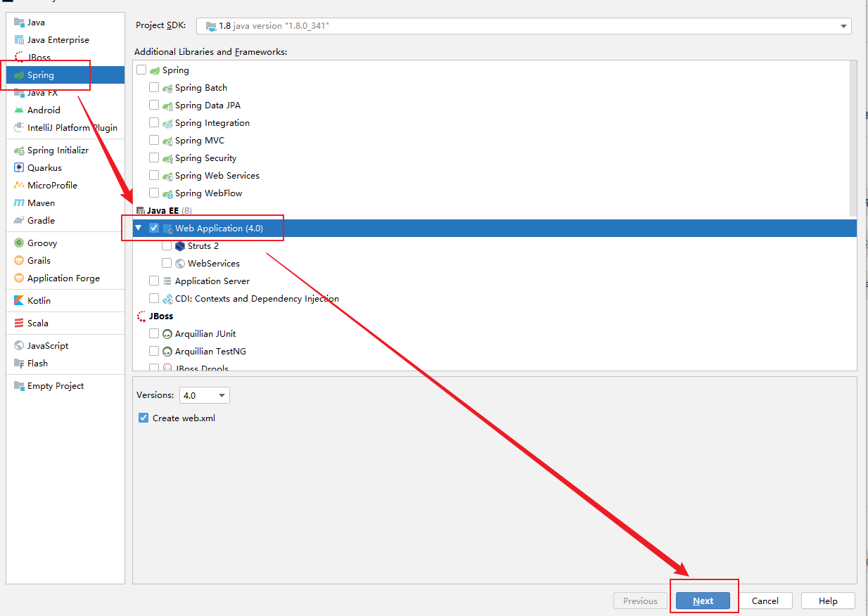The width and height of the screenshot is (868, 616).
Task: Check the WebServices checkbox
Action: [x=167, y=264]
